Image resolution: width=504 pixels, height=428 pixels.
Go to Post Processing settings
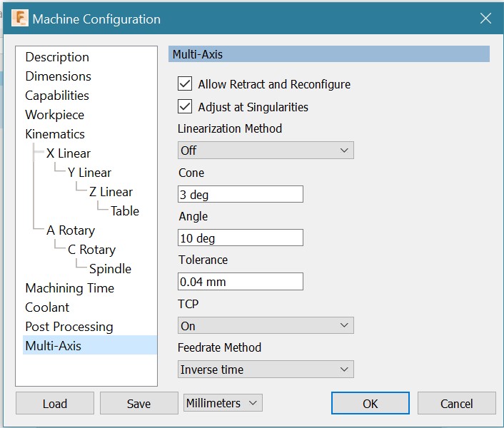69,327
